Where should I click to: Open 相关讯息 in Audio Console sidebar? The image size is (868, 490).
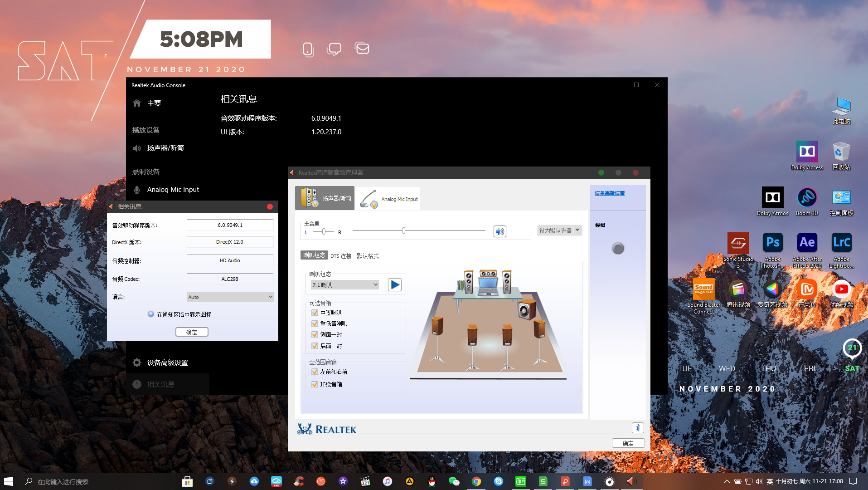click(x=168, y=384)
